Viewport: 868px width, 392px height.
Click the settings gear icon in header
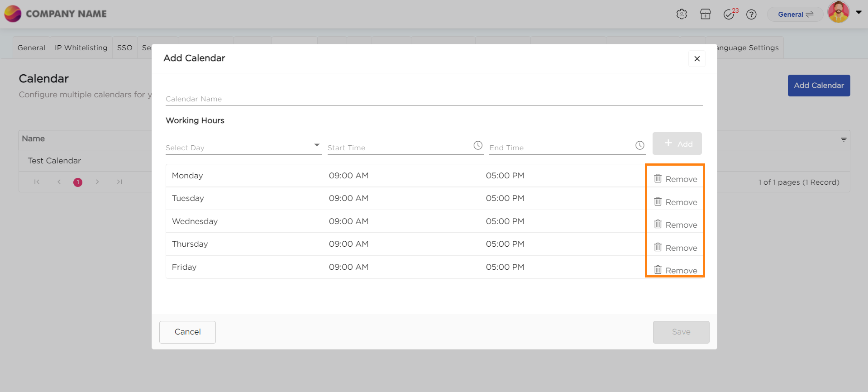click(x=682, y=14)
